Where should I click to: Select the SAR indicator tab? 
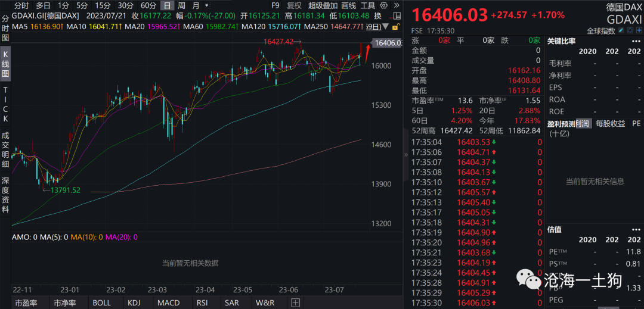click(x=232, y=303)
